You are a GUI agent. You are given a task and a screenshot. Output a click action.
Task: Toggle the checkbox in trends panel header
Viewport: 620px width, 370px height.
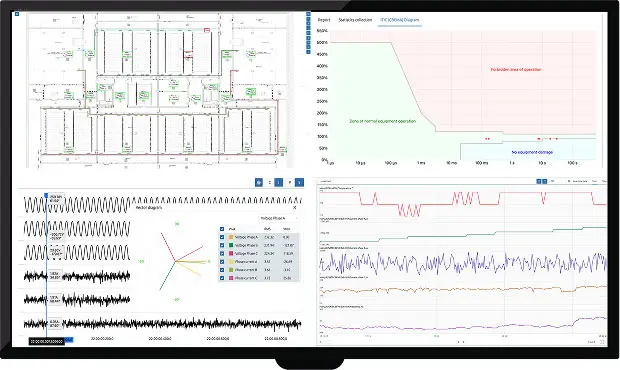tap(569, 181)
